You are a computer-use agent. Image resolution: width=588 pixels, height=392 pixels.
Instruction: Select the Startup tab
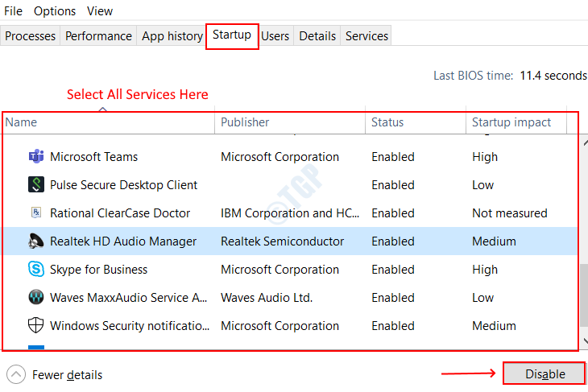click(232, 35)
